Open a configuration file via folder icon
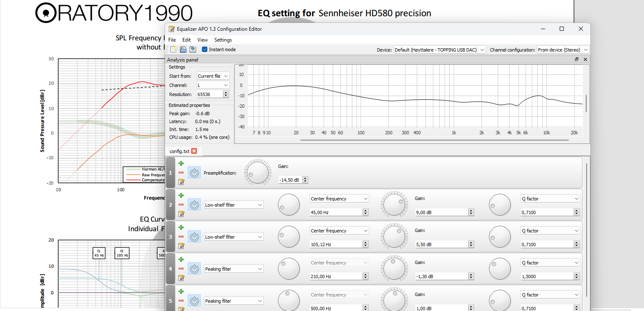 (183, 49)
